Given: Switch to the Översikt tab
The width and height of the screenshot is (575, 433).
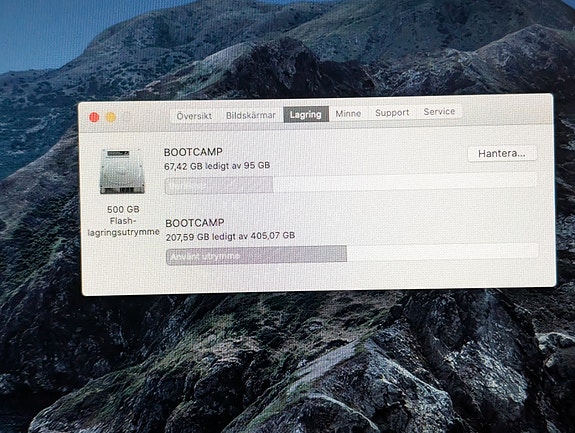Looking at the screenshot, I should (x=194, y=116).
